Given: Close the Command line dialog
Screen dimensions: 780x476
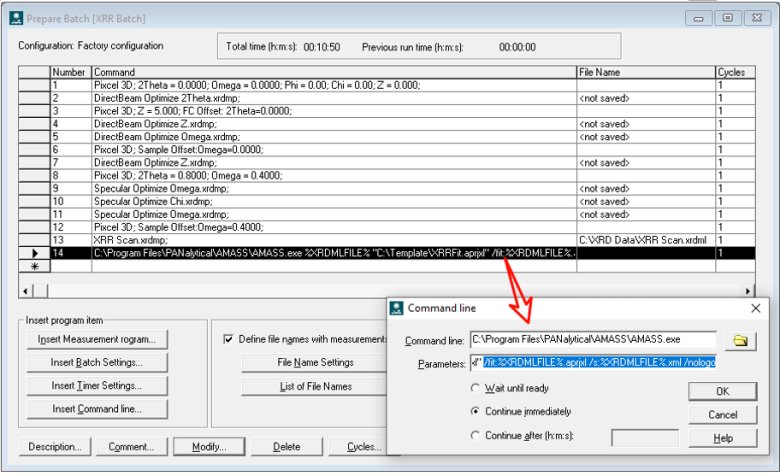Looking at the screenshot, I should click(x=755, y=309).
